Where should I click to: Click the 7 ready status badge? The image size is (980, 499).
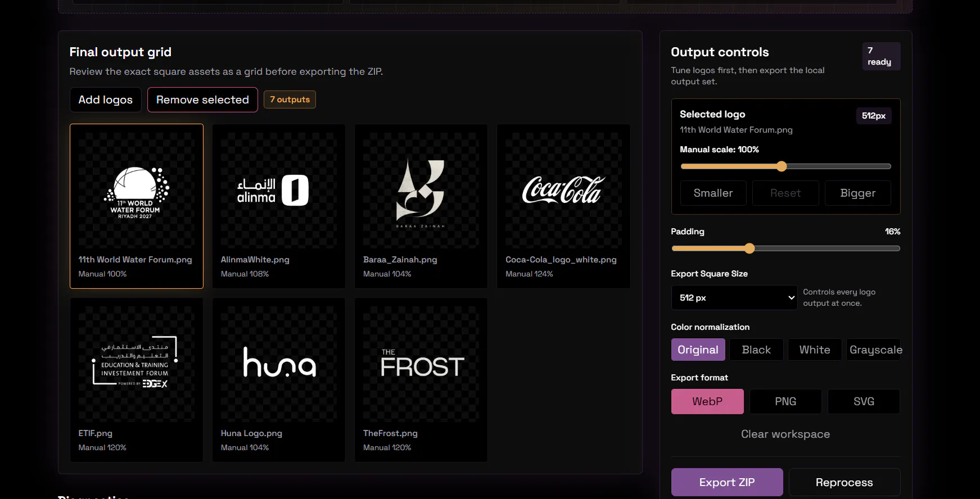[882, 56]
